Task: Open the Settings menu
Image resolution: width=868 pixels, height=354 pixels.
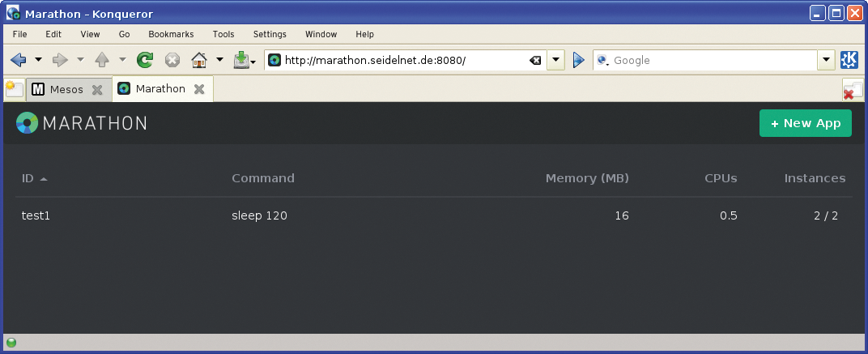Action: point(270,34)
